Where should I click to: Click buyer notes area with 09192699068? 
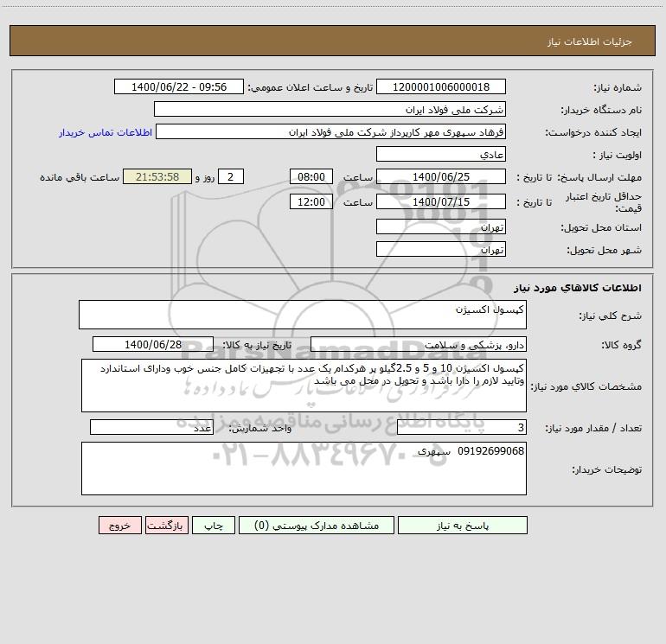click(x=304, y=469)
